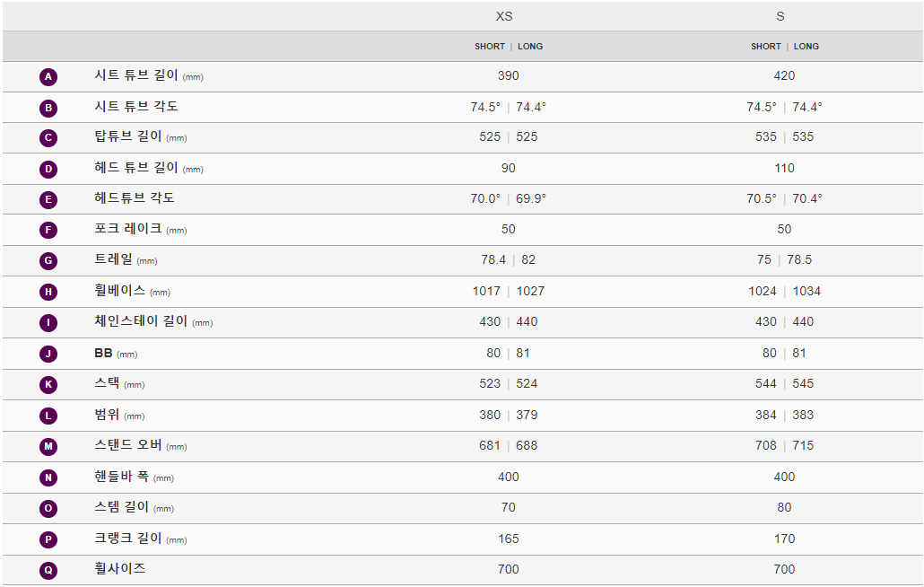This screenshot has height=587, width=924.
Task: Click the M badge for 스탠드 오버
Action: pyautogui.click(x=48, y=446)
